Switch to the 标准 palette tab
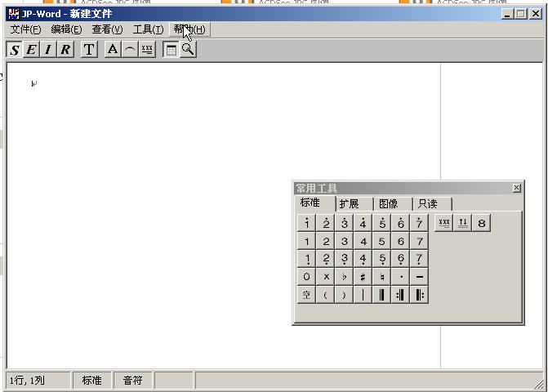This screenshot has width=548, height=392. click(x=314, y=203)
